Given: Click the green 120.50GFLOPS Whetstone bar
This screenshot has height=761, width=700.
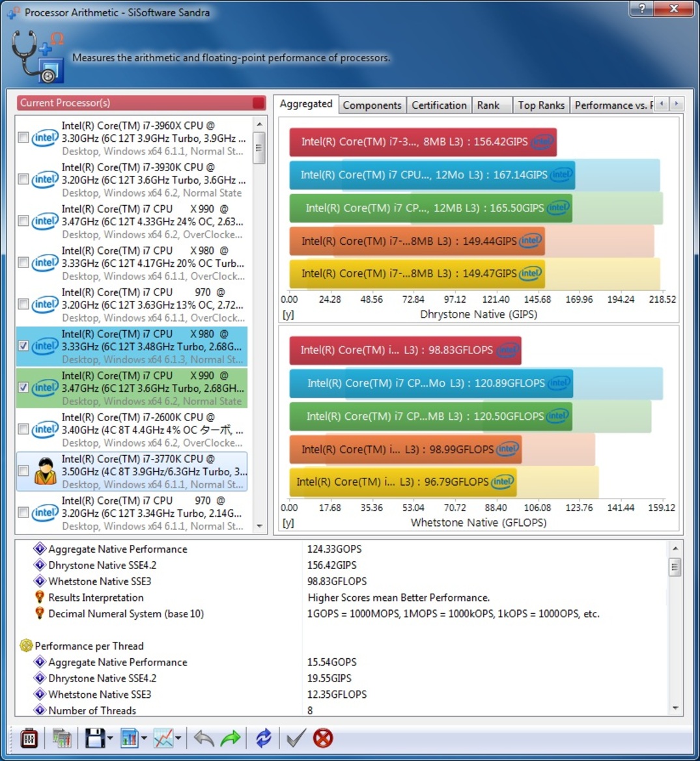Looking at the screenshot, I should click(430, 416).
